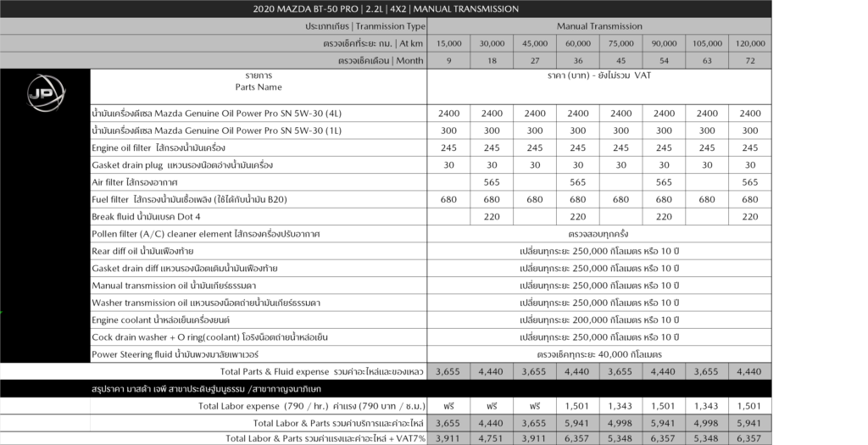The width and height of the screenshot is (868, 445).
Task: Select the Engine coolant row label
Action: tap(160, 320)
